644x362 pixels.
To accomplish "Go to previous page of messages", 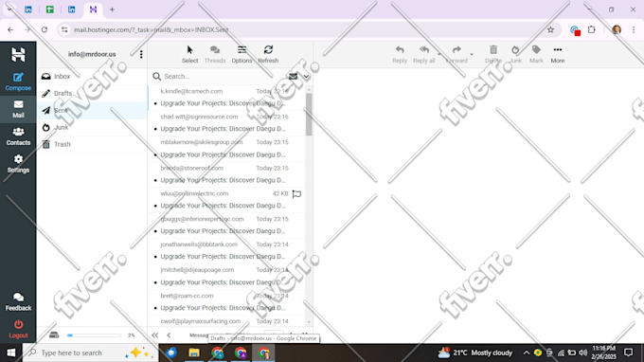I will (169, 335).
